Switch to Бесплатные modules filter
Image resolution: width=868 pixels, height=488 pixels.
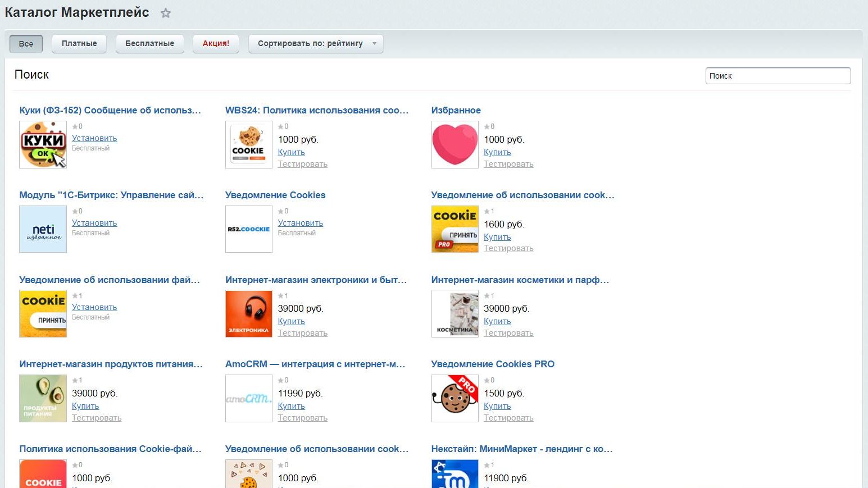(149, 44)
